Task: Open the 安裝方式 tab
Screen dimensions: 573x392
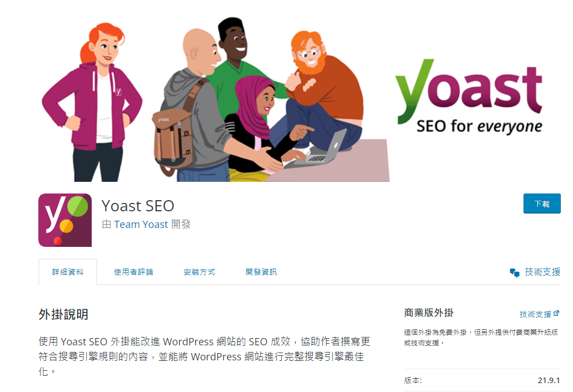Action: tap(199, 272)
